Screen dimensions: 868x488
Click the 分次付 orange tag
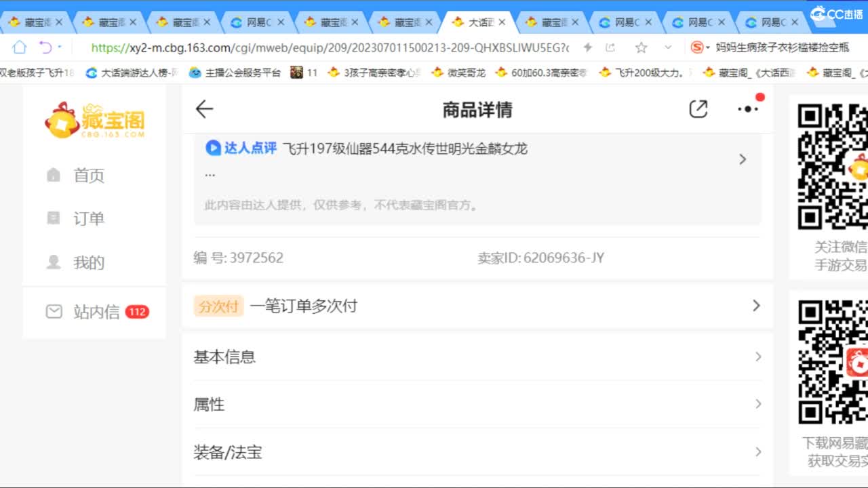point(218,306)
